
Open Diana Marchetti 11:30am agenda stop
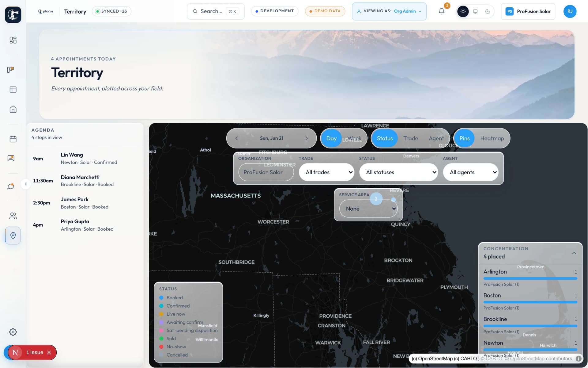tap(85, 181)
